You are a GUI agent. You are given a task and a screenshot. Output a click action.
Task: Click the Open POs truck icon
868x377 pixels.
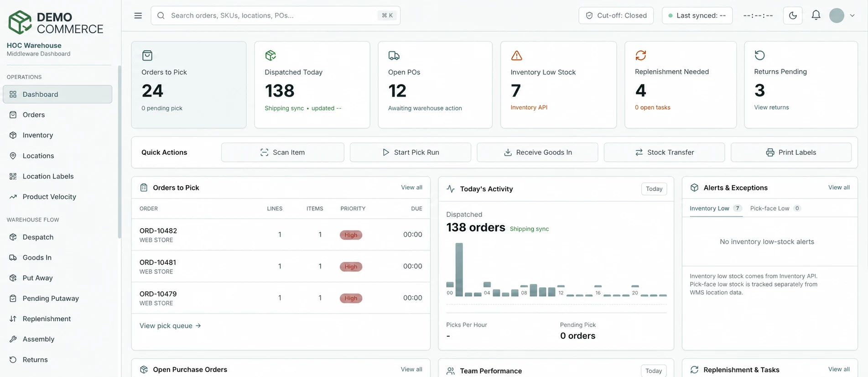pos(394,56)
